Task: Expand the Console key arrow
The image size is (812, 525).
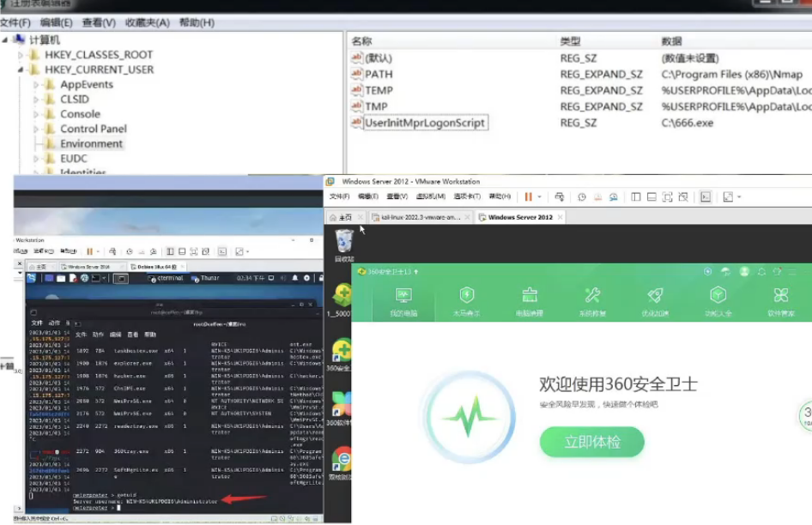Action: click(x=36, y=114)
